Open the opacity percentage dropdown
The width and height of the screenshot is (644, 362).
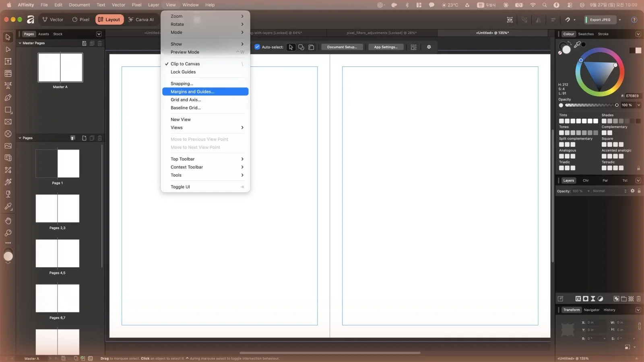[638, 105]
